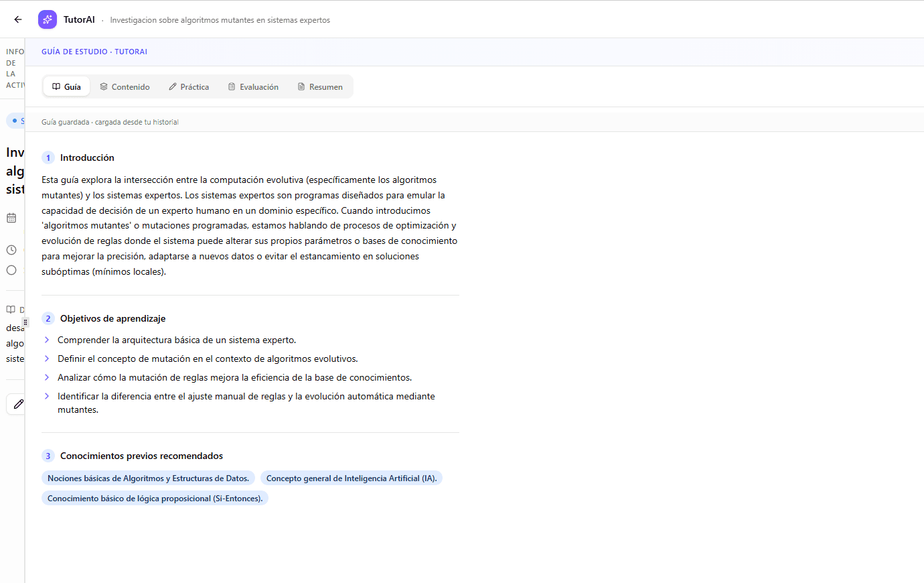The height and width of the screenshot is (583, 924).
Task: Click 'Guía guardada · cargada desde tu historial' notice
Action: click(x=110, y=122)
